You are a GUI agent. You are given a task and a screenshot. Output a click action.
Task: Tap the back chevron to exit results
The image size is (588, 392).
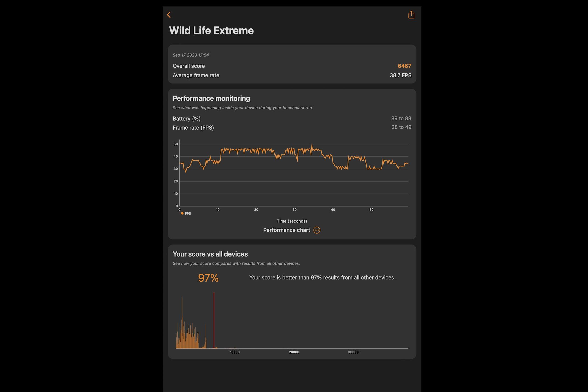click(169, 15)
